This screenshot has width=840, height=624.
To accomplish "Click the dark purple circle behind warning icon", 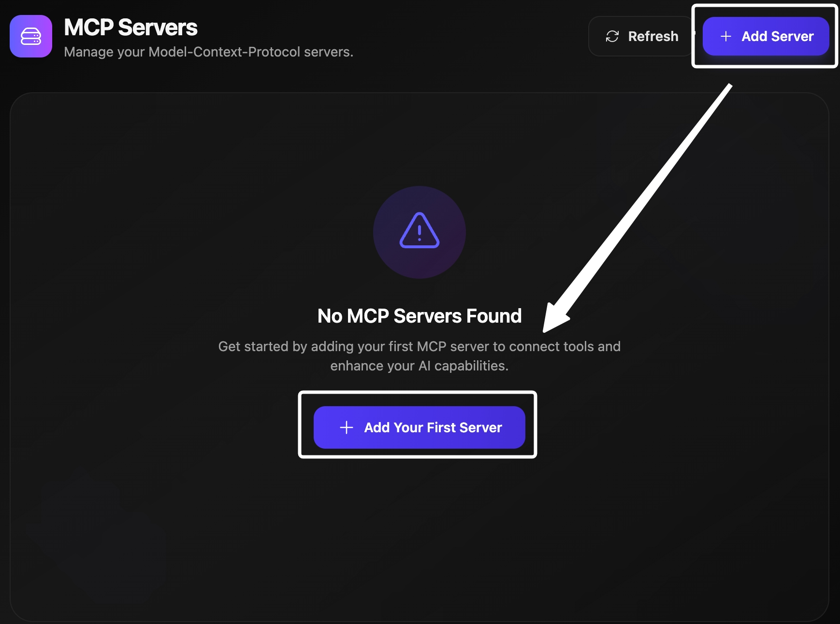I will (x=420, y=232).
